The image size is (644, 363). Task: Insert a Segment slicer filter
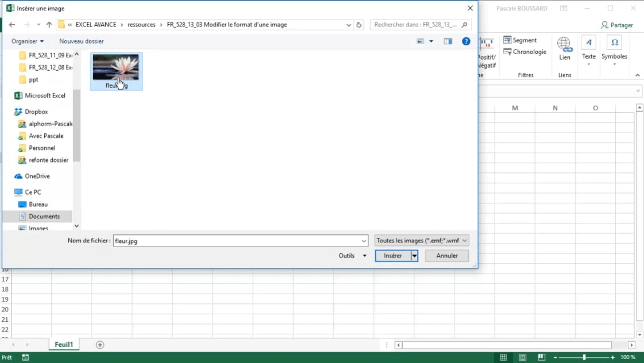[520, 40]
